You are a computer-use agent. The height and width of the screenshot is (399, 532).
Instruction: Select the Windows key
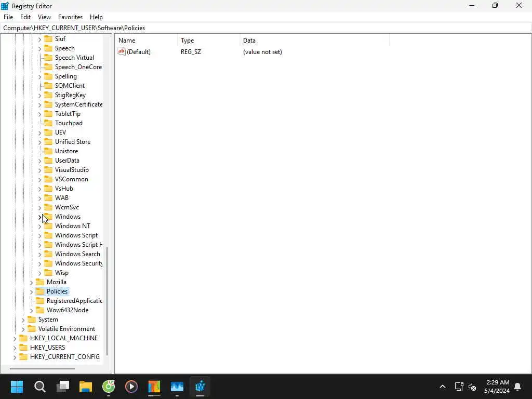click(68, 217)
